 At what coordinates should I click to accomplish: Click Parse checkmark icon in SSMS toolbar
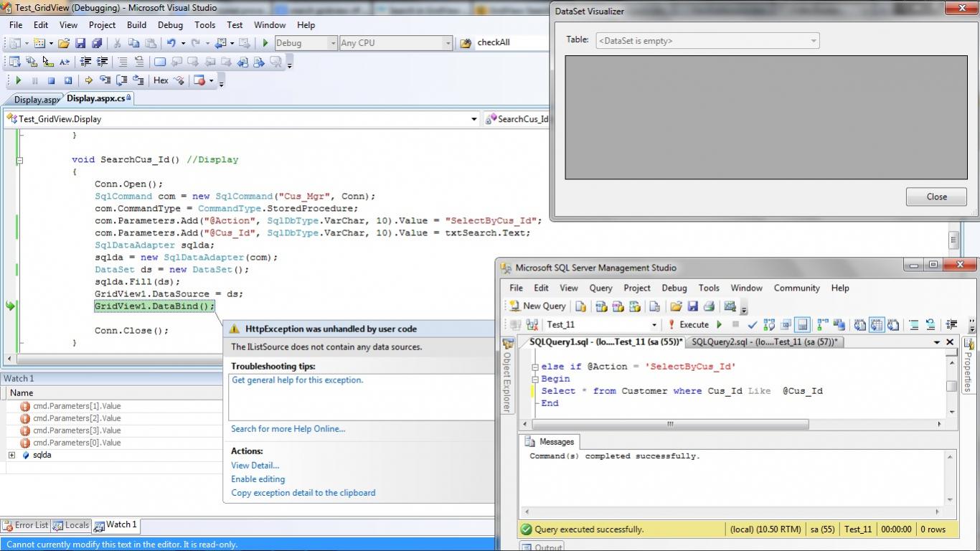pos(752,325)
